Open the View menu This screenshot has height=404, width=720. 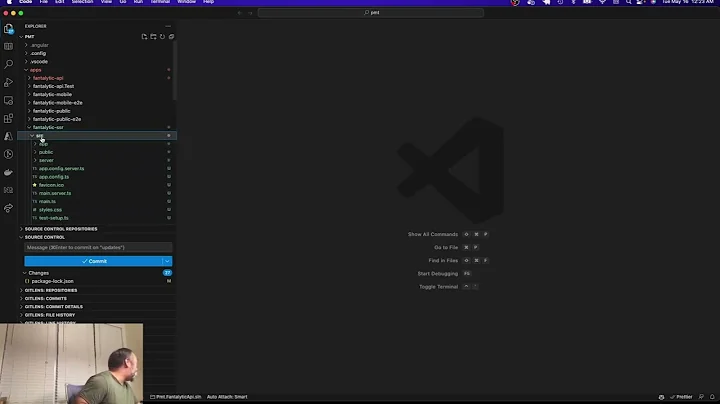click(106, 2)
